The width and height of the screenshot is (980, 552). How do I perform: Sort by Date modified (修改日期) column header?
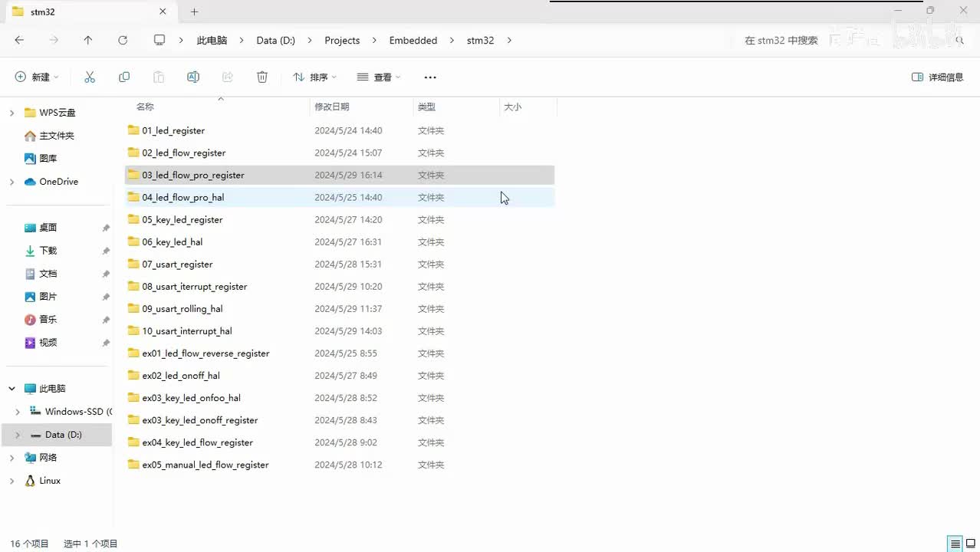(362, 107)
